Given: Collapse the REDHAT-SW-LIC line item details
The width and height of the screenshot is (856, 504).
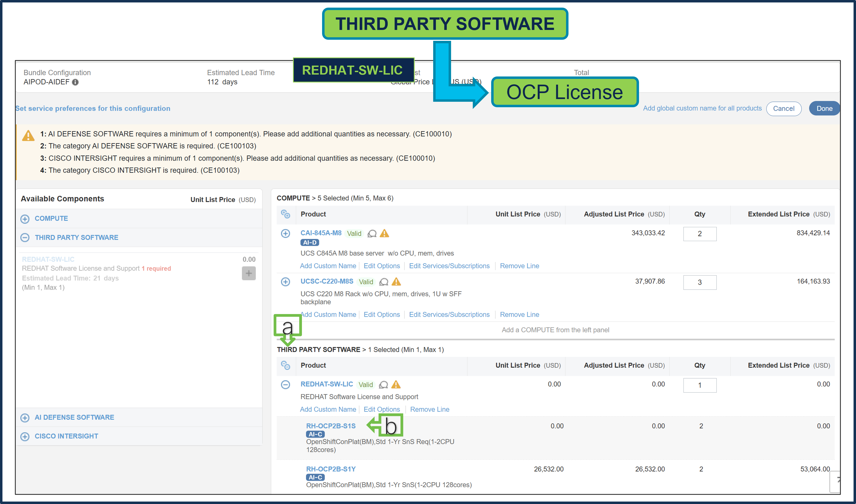Looking at the screenshot, I should [x=285, y=385].
